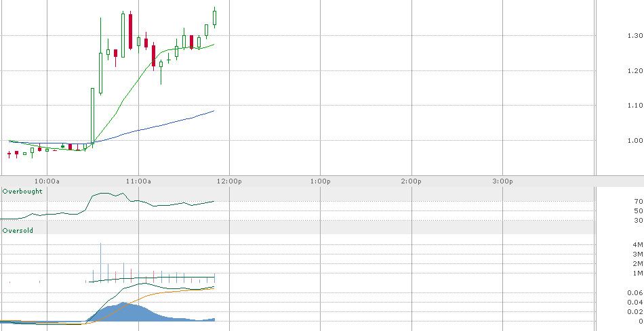Click the 2M volume axis label
This screenshot has height=331, width=644.
638,264
